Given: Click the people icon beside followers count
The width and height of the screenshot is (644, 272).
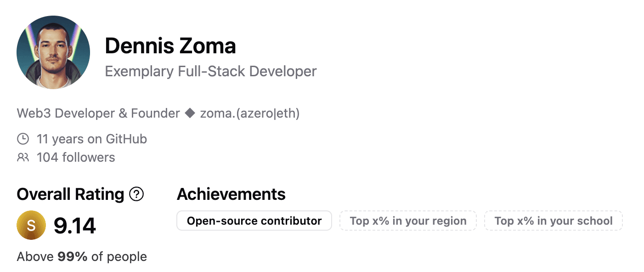Looking at the screenshot, I should [x=23, y=158].
